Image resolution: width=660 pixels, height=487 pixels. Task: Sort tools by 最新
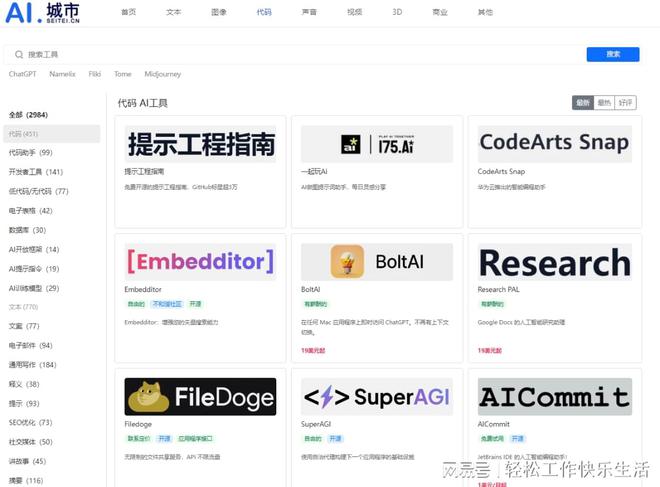(x=583, y=103)
